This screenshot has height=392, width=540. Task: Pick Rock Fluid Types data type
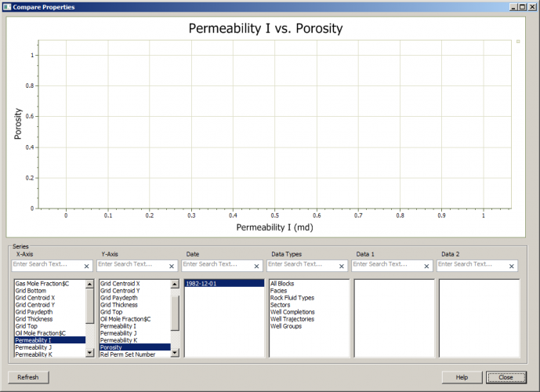(x=292, y=298)
